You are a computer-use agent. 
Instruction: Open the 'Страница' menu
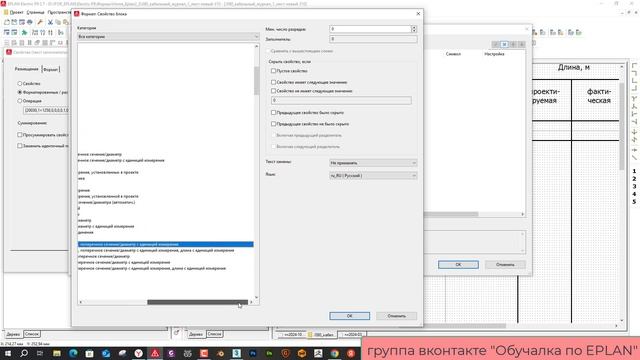[x=35, y=13]
